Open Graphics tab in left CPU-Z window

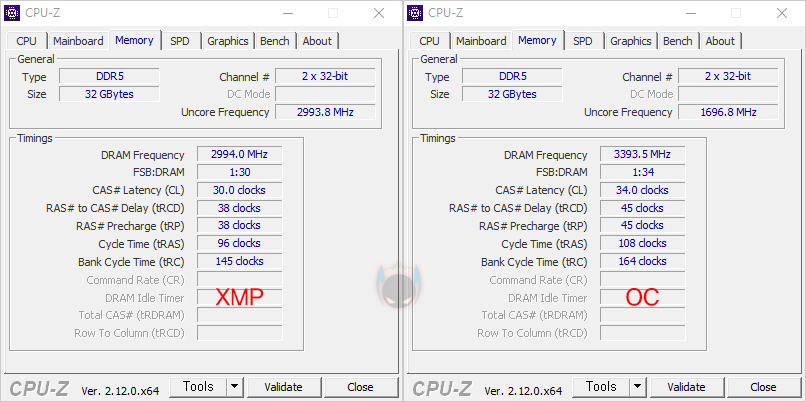point(228,41)
